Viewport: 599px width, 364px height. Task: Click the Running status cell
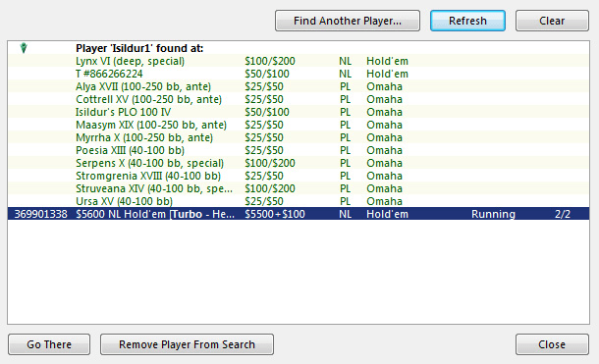tap(493, 214)
